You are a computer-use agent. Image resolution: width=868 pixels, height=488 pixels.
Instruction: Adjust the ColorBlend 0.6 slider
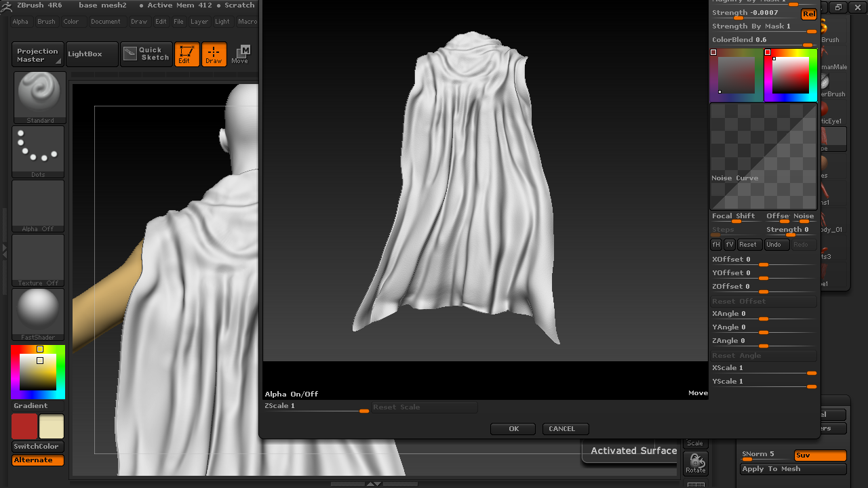pyautogui.click(x=764, y=41)
